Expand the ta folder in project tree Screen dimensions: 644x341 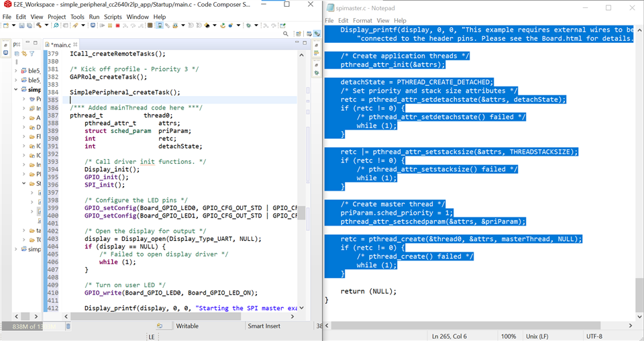pos(24,230)
